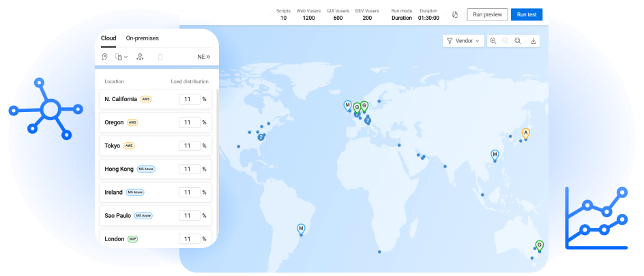Select the Oregon location row
The height and width of the screenshot is (276, 644).
pos(156,122)
